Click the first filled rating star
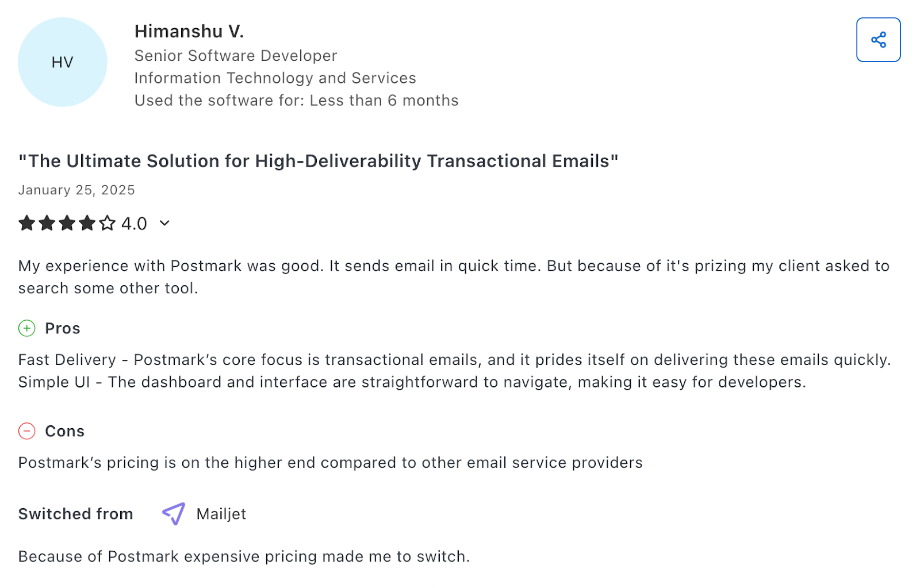Image resolution: width=920 pixels, height=588 pixels. pos(27,223)
